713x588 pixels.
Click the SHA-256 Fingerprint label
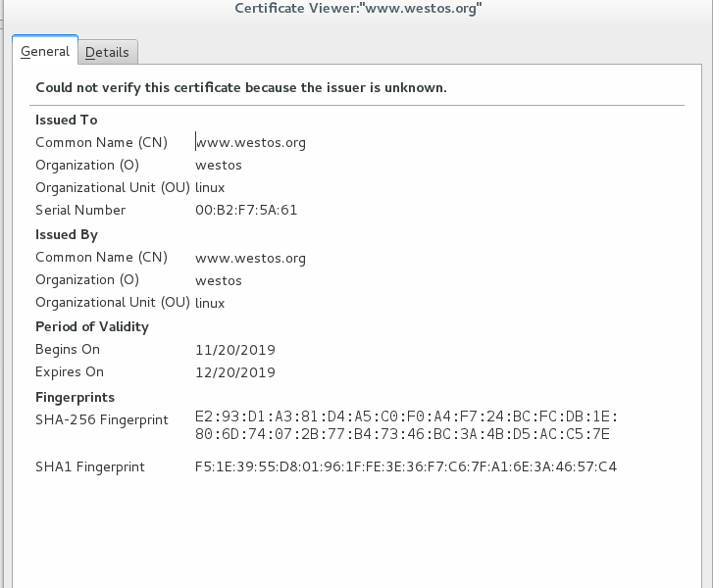click(102, 419)
